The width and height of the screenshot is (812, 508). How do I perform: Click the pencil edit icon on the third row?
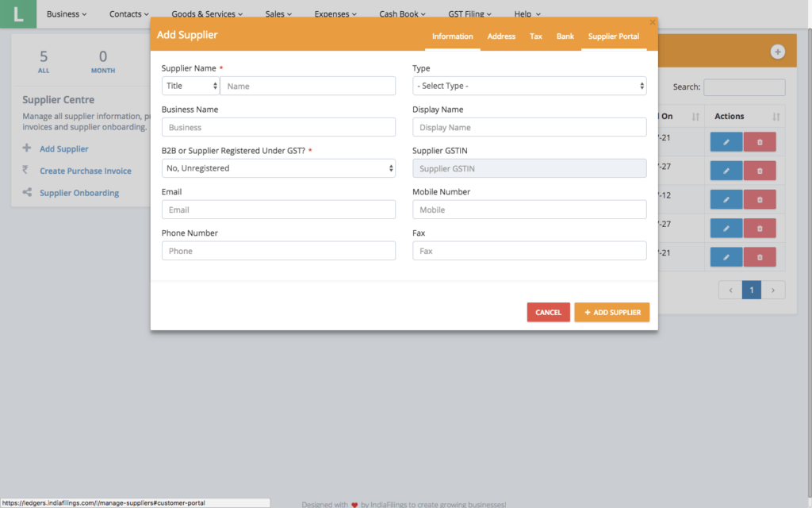(726, 199)
